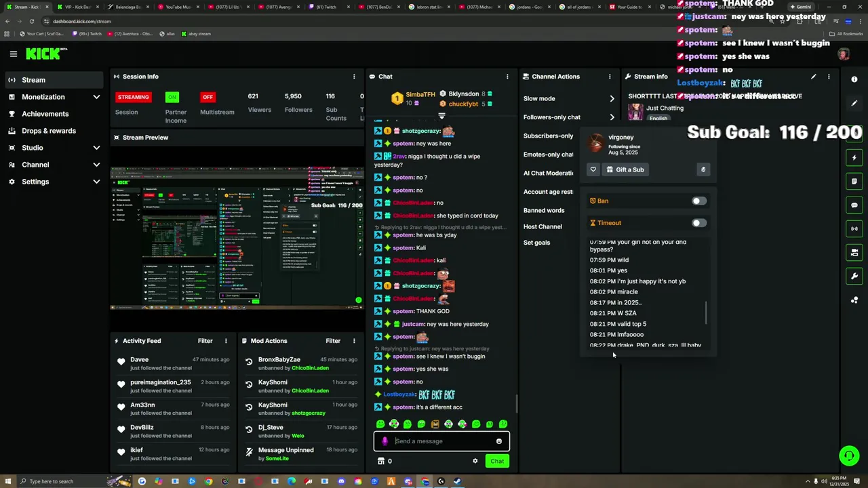
Task: Click the Stream Preview thumbnail
Action: [237, 238]
